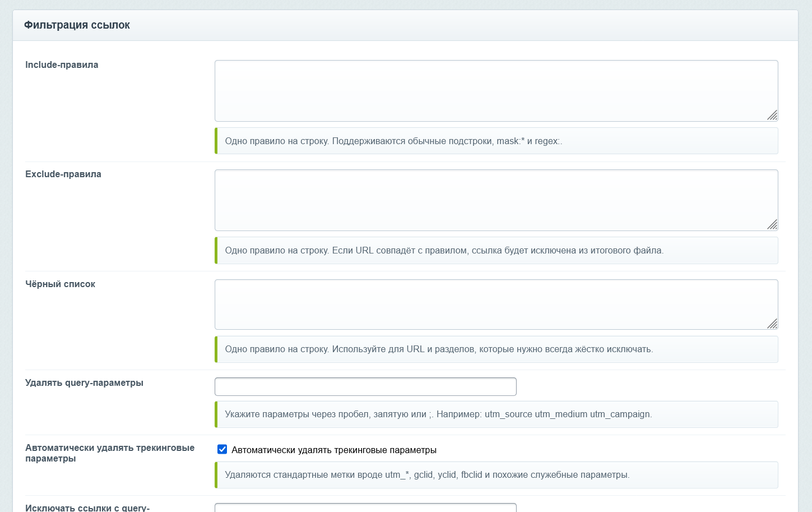Click the Чёрный список textarea resize handle
812x512 pixels.
(x=772, y=324)
